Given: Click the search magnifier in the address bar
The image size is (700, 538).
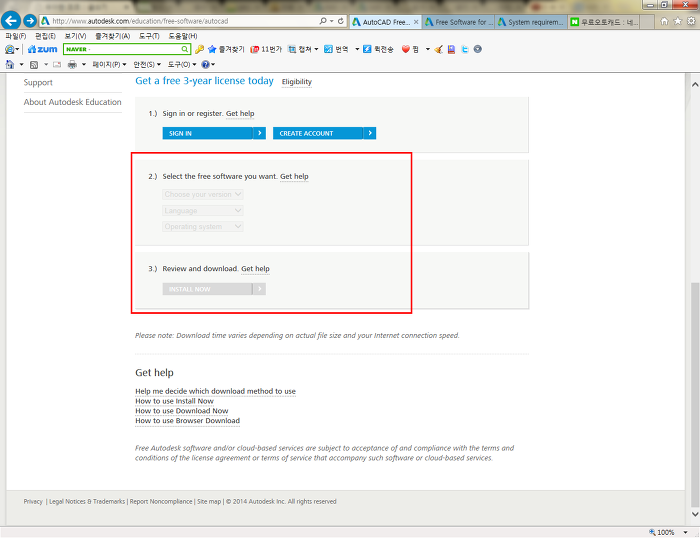Looking at the screenshot, I should tap(323, 21).
